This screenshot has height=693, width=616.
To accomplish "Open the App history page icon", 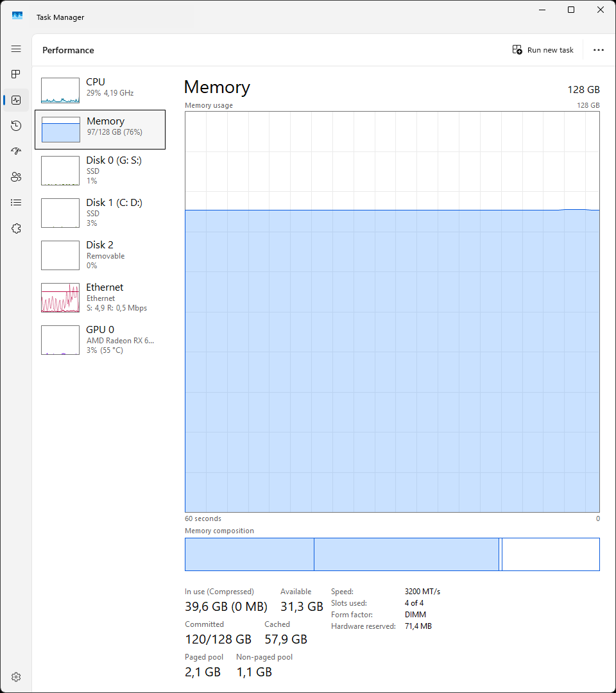I will click(x=16, y=126).
